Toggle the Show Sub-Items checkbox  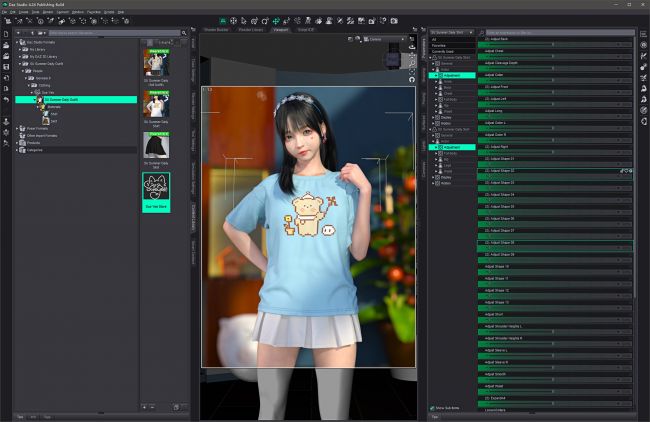point(432,408)
